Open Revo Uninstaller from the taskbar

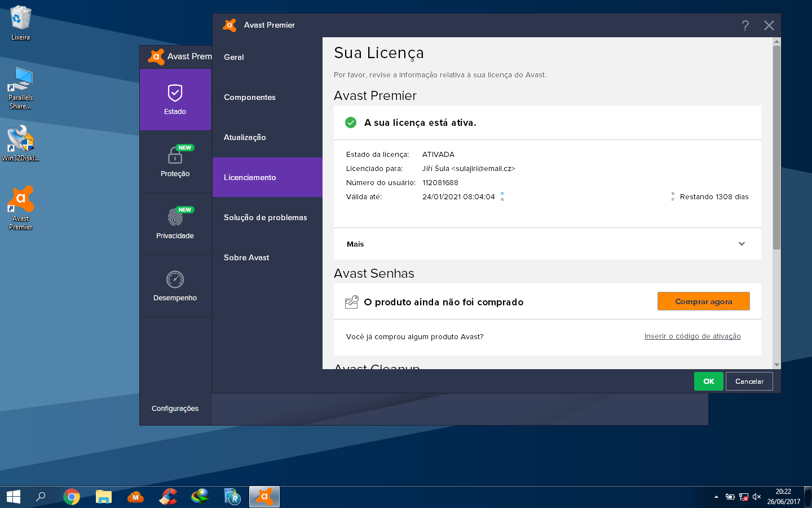tap(232, 497)
